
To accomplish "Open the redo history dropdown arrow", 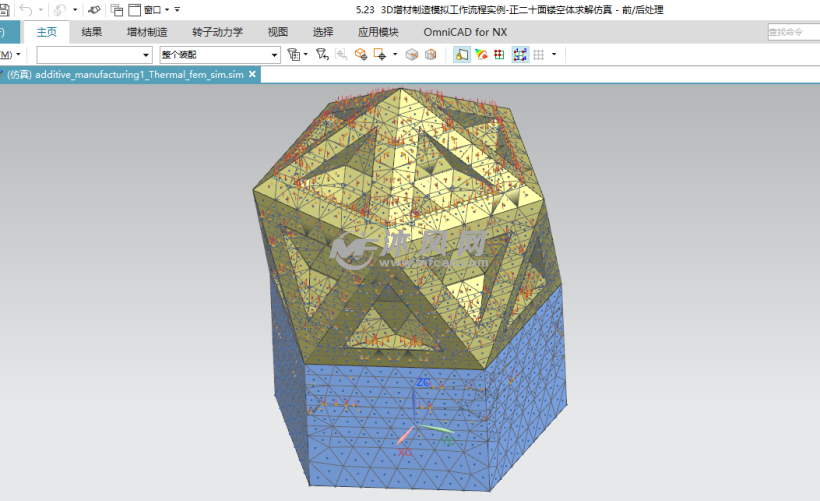I will [75, 10].
